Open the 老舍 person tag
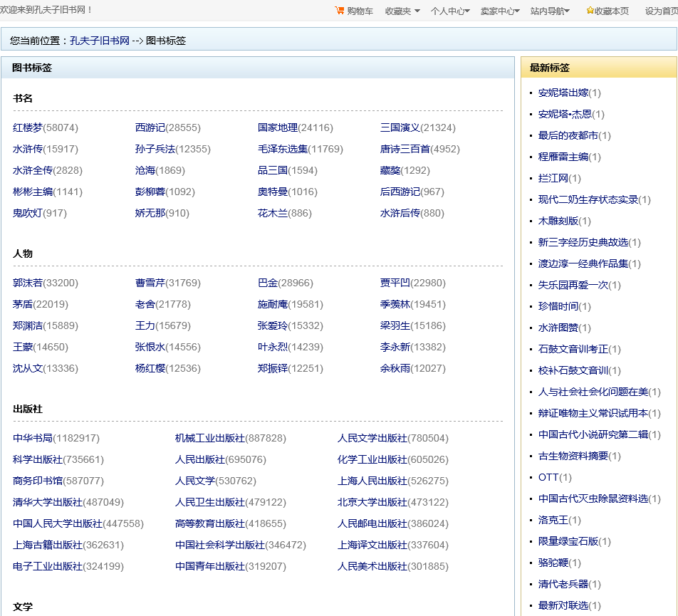The width and height of the screenshot is (678, 616). click(145, 304)
